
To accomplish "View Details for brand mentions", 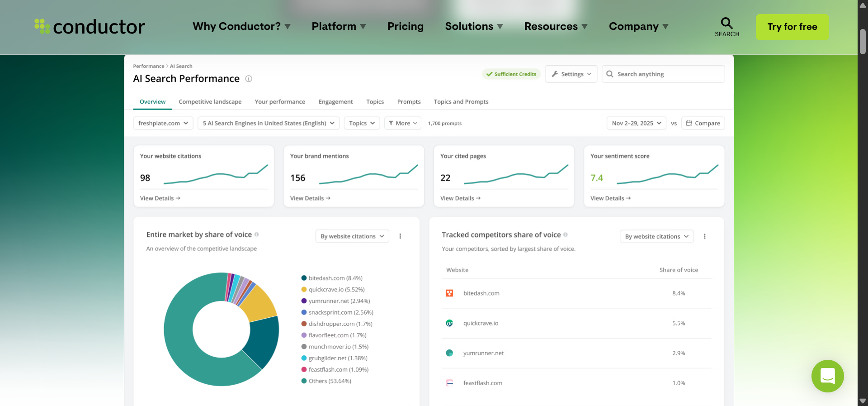I will point(310,198).
